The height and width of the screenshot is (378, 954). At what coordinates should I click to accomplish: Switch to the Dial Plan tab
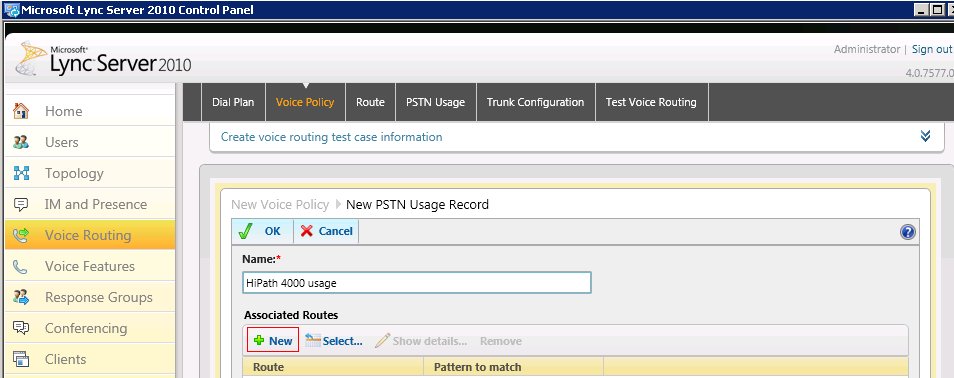(x=233, y=102)
